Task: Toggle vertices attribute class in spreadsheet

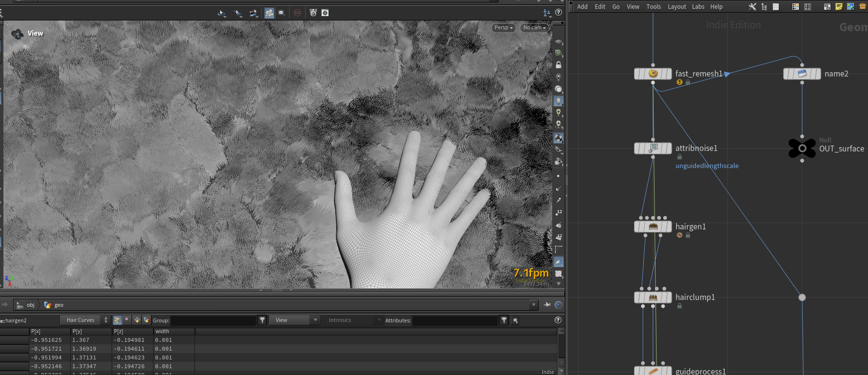Action: click(x=127, y=319)
